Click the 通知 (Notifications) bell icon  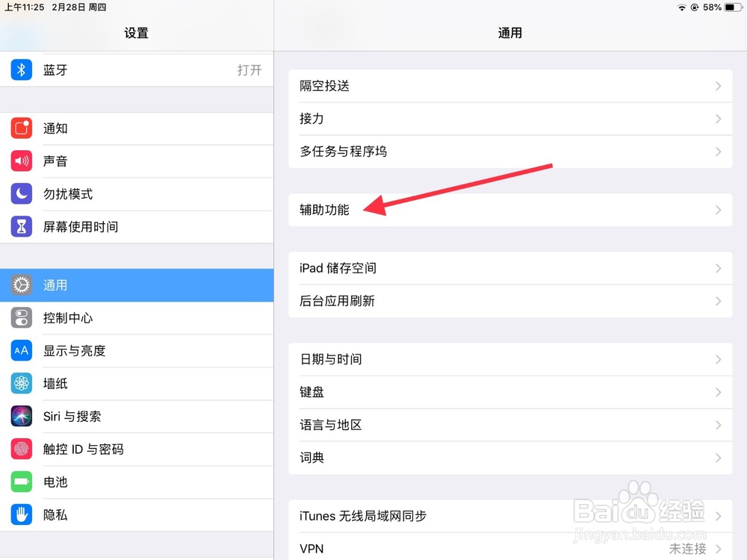20,128
